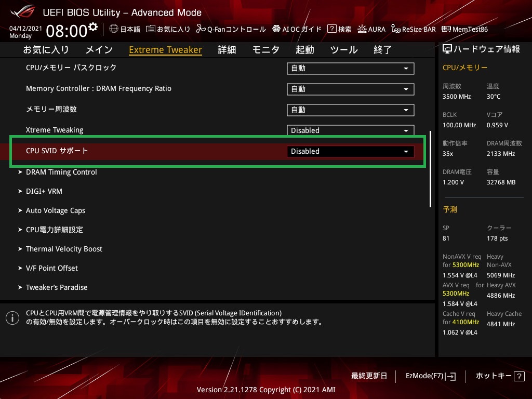Click 検索 search button
Viewport: 532px width, 399px height.
[x=345, y=29]
